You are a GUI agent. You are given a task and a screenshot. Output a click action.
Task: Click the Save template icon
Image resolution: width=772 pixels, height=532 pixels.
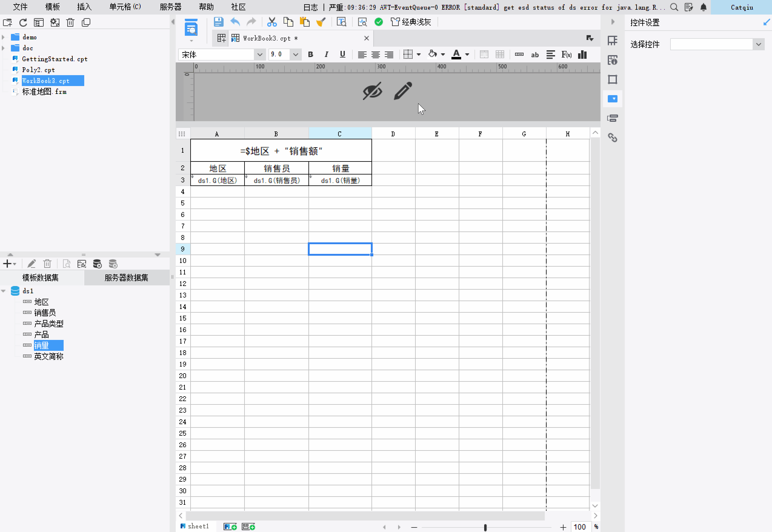pos(218,22)
